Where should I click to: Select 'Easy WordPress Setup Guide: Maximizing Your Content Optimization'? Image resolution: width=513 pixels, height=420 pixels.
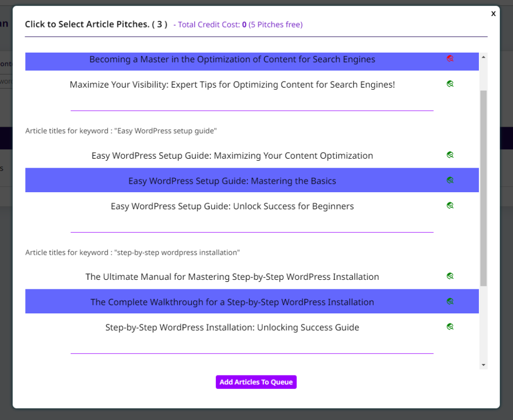232,156
